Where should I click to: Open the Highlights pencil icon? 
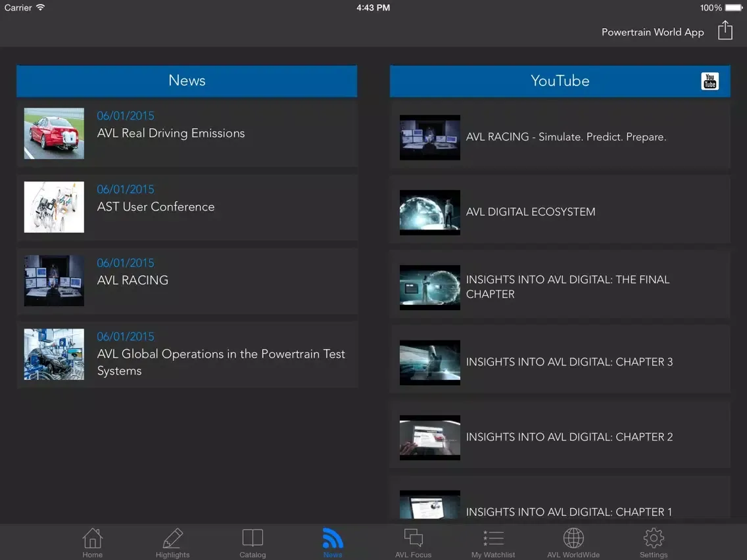tap(172, 538)
